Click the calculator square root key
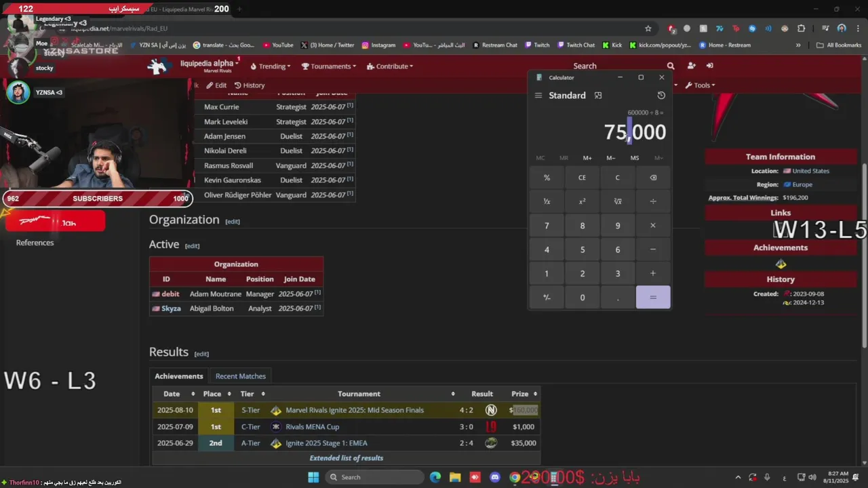The width and height of the screenshot is (868, 488). pyautogui.click(x=617, y=201)
